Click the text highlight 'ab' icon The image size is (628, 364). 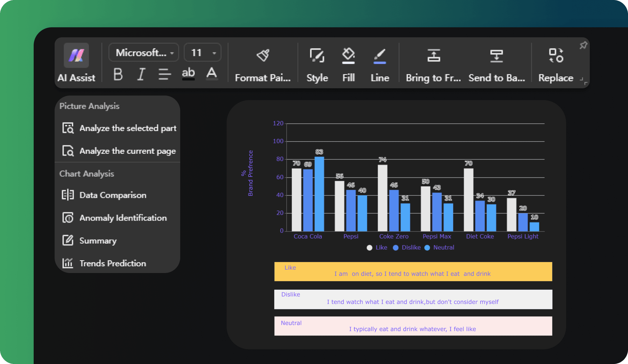(188, 74)
